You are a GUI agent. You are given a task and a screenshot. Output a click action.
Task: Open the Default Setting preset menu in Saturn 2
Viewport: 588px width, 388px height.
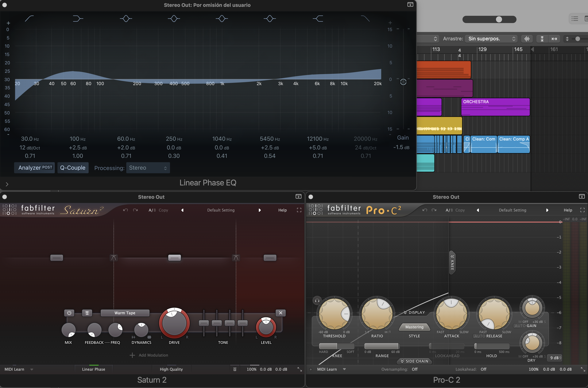coord(221,210)
